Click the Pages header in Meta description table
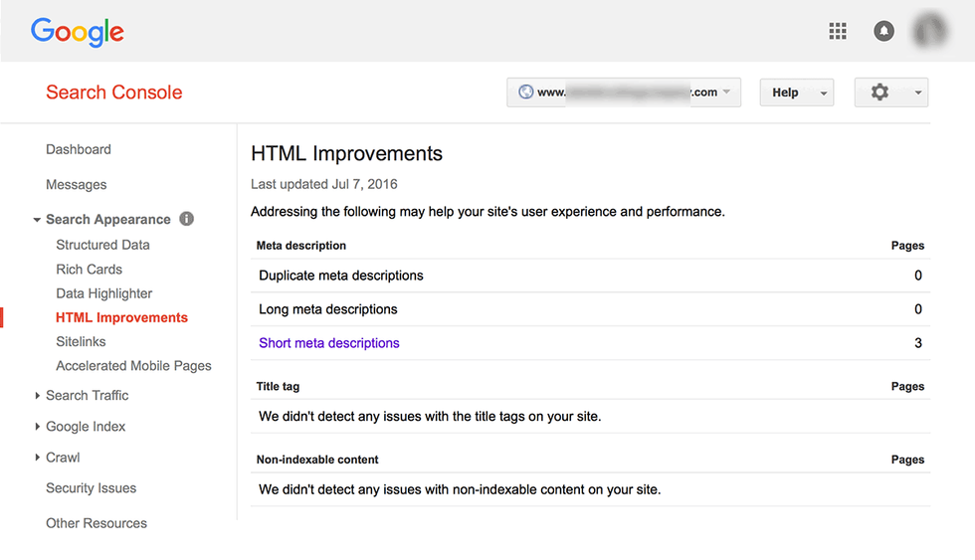The image size is (975, 560). (x=907, y=246)
